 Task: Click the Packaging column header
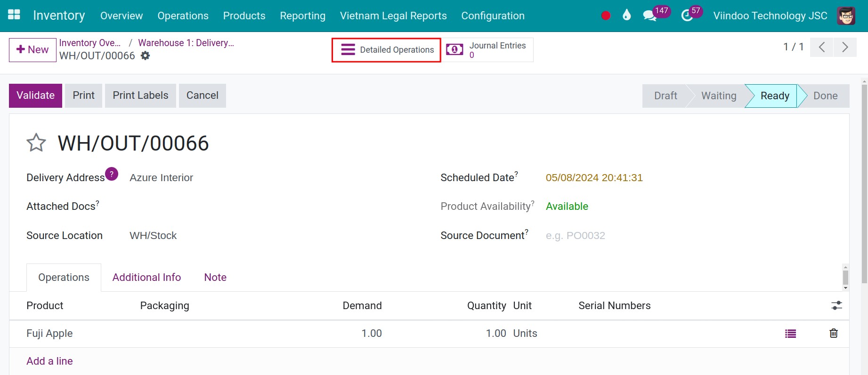[x=164, y=306]
